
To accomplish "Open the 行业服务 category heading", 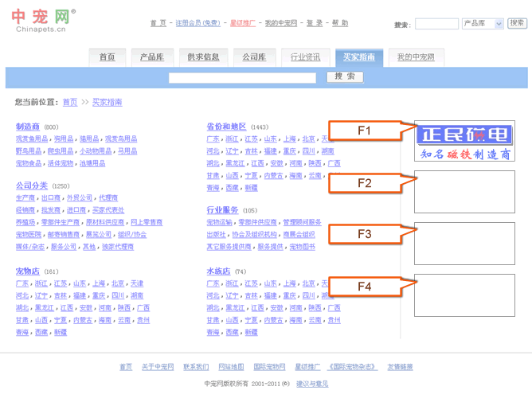I will [x=222, y=210].
